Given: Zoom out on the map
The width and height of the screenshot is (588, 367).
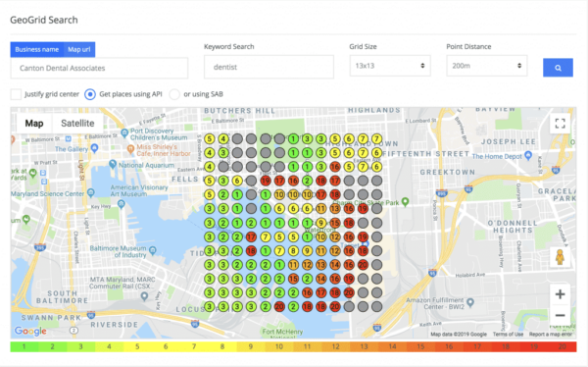Looking at the screenshot, I should coord(560,315).
